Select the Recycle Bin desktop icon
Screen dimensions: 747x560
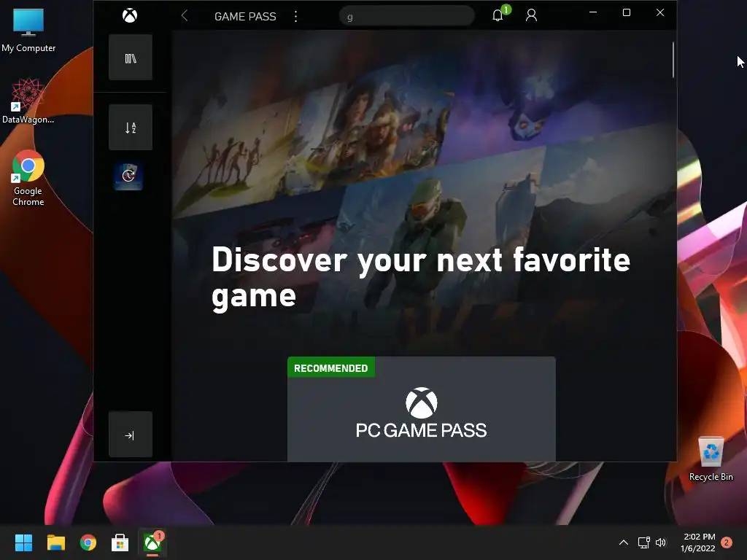pos(711,459)
